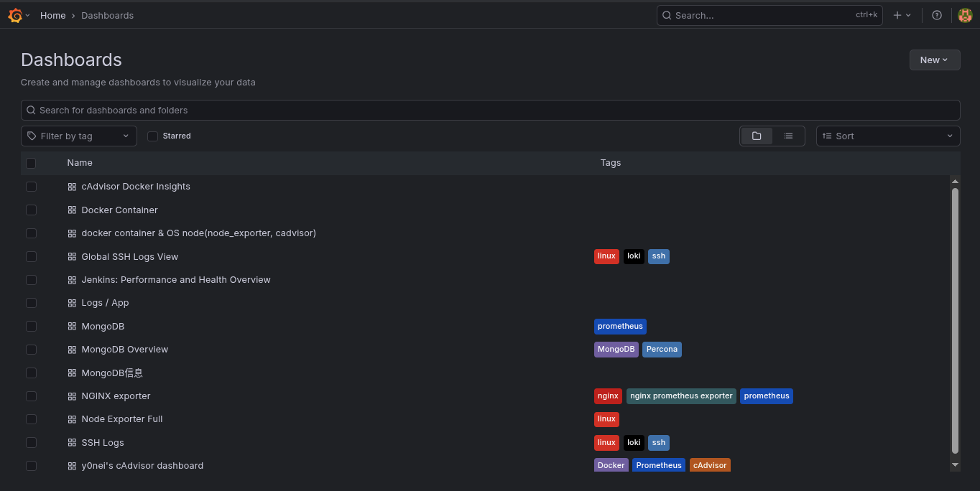980x491 pixels.
Task: Click the dashboard grid icon beside Docker Container
Action: point(72,210)
